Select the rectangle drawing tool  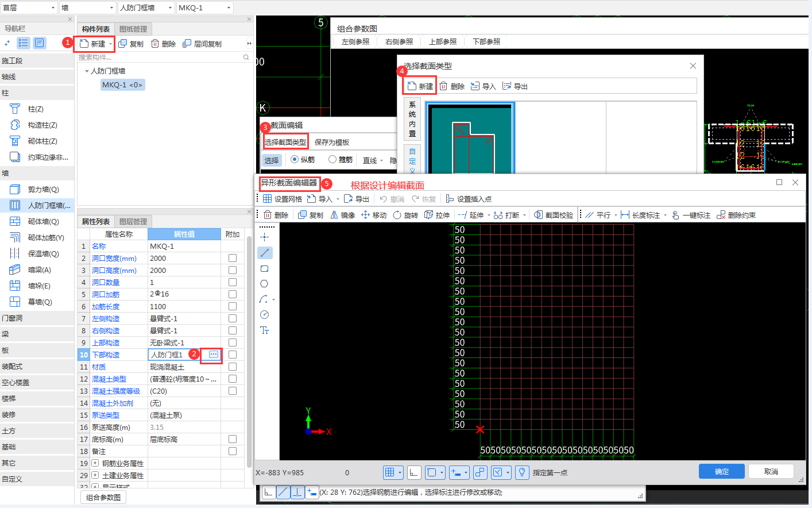point(265,268)
